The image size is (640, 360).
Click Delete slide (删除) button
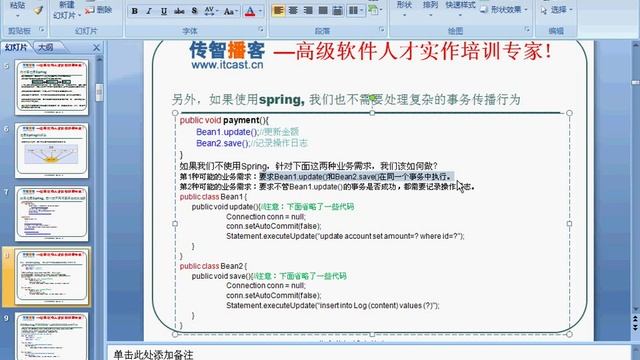click(x=99, y=10)
